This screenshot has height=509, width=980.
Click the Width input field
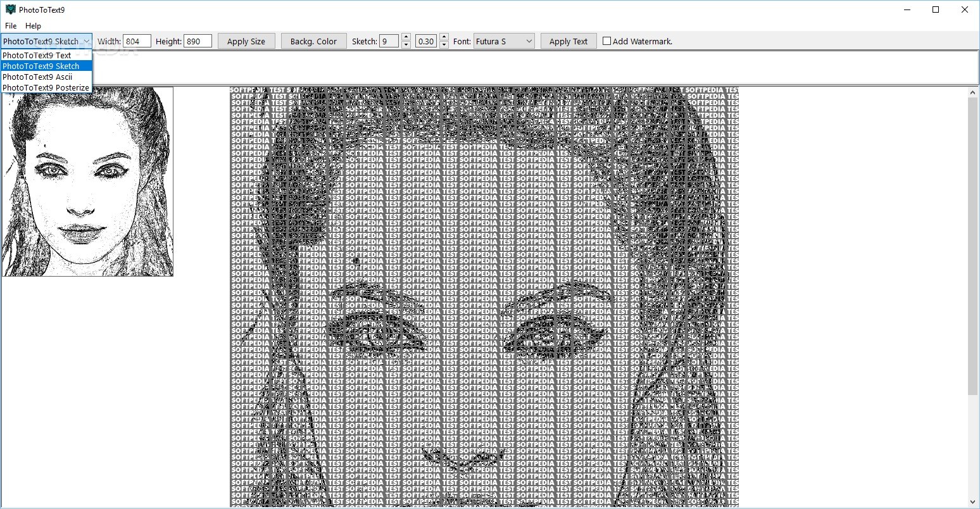(x=137, y=41)
